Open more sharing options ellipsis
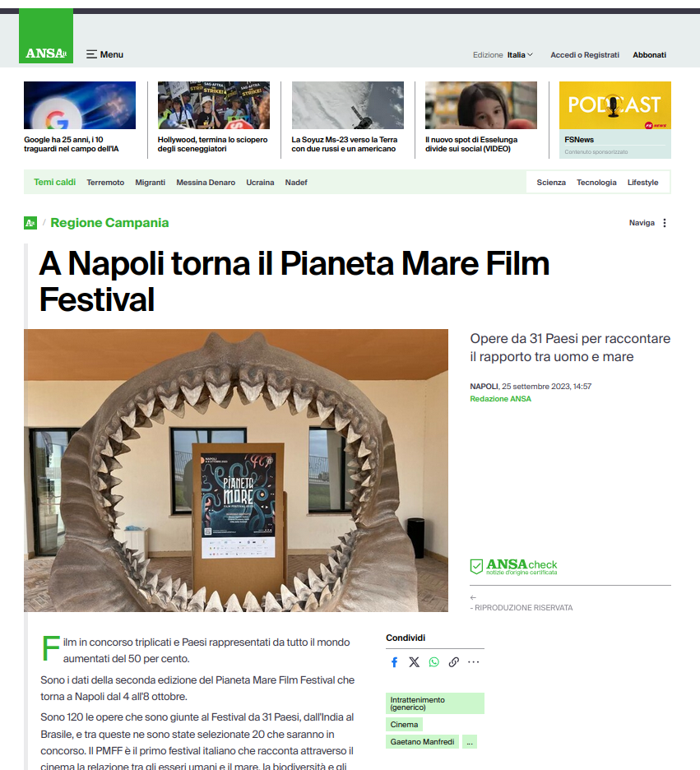 point(473,662)
